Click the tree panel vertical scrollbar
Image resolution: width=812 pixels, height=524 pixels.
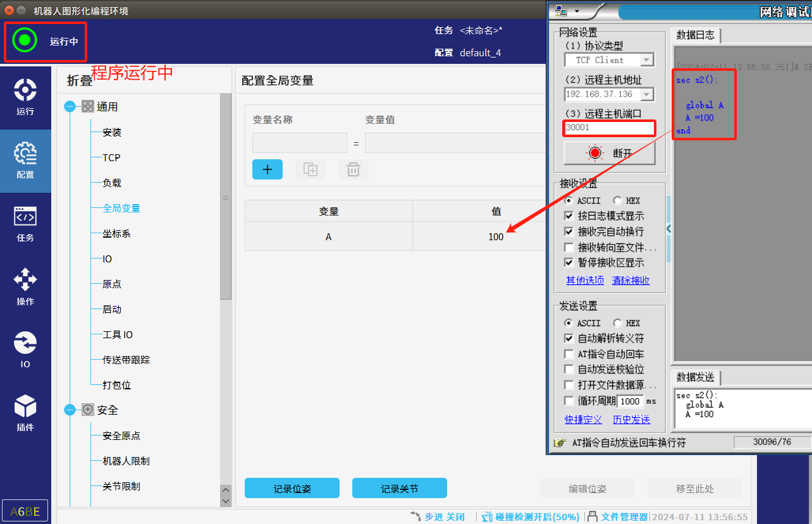point(226,197)
